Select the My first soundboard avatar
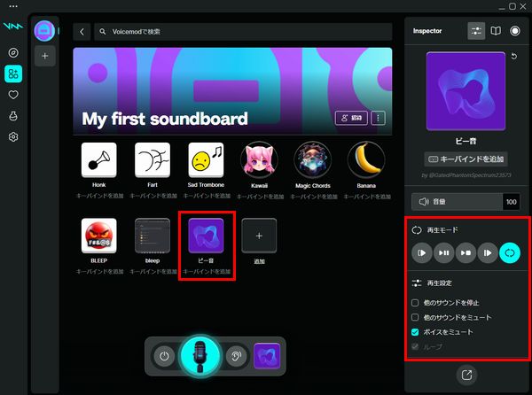 (44, 31)
